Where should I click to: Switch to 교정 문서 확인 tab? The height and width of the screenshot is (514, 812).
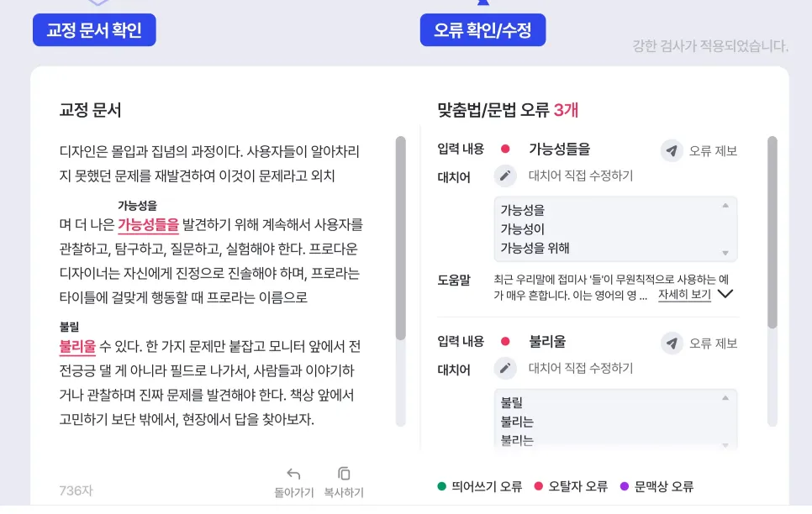(94, 30)
